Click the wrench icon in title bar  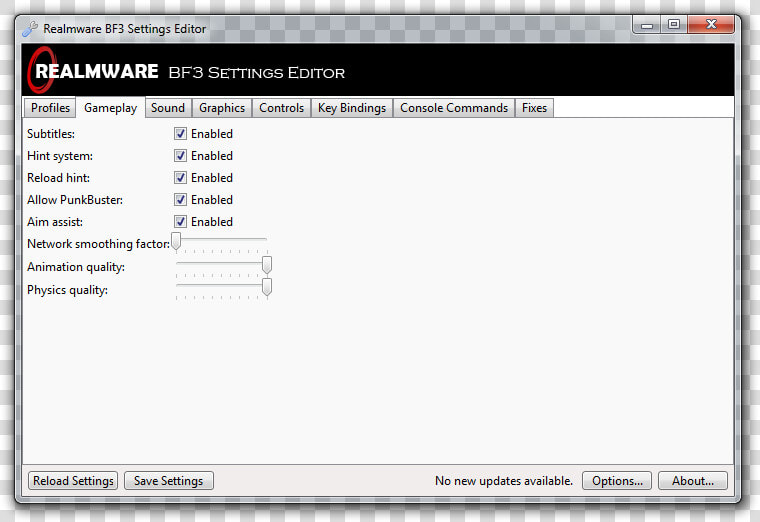30,29
